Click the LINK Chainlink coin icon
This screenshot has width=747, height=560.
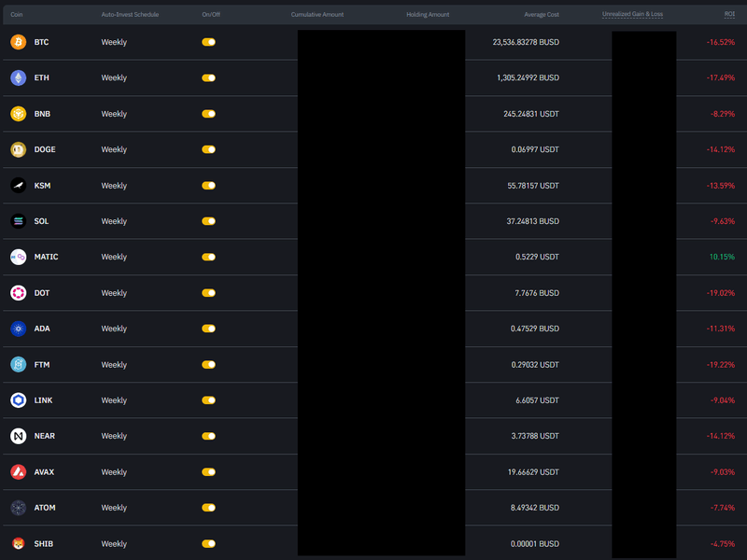[x=18, y=400]
